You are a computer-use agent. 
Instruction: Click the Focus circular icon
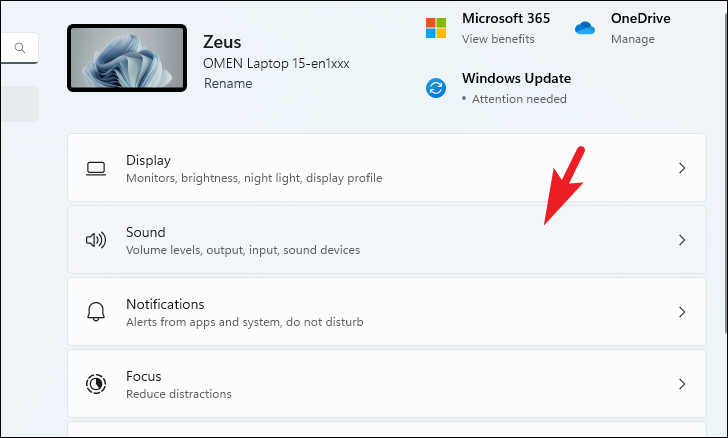(x=96, y=384)
